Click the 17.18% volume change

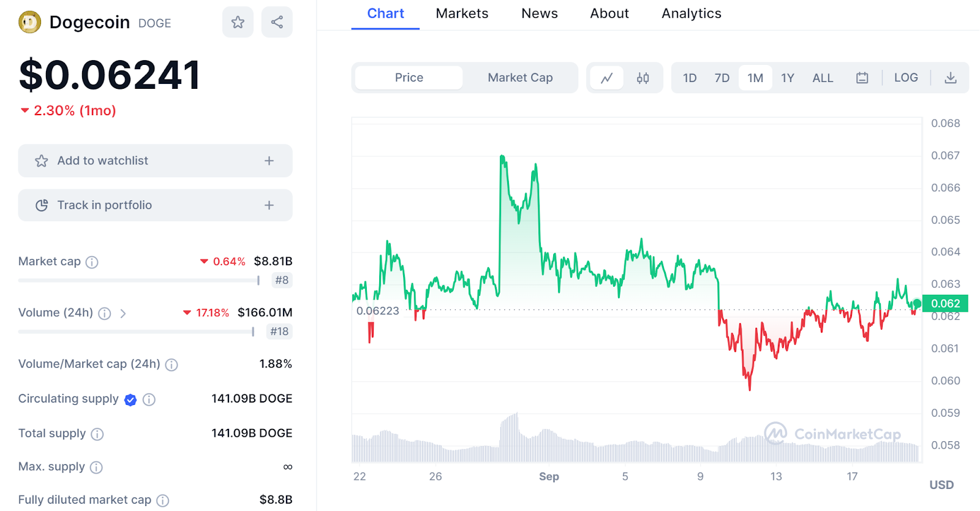(x=213, y=313)
